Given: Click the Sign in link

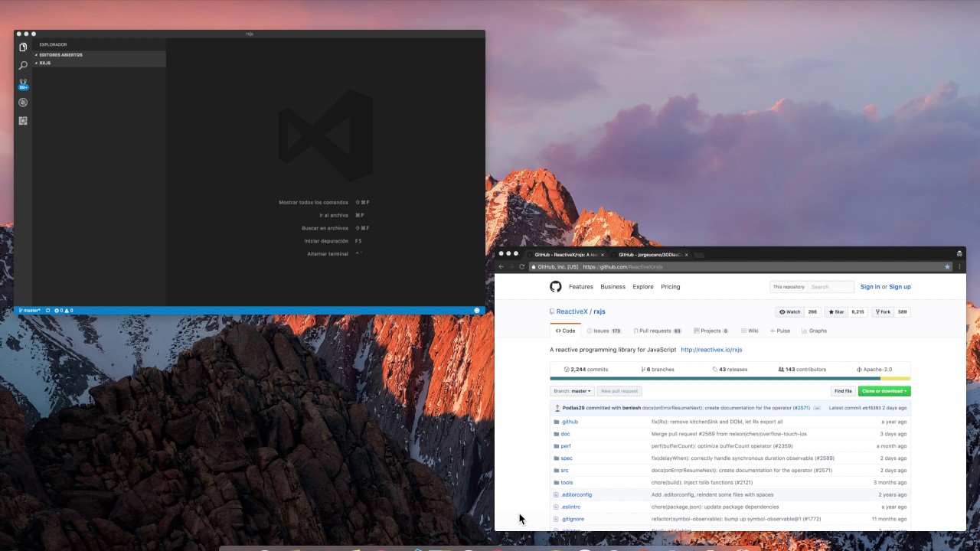Looking at the screenshot, I should point(870,287).
